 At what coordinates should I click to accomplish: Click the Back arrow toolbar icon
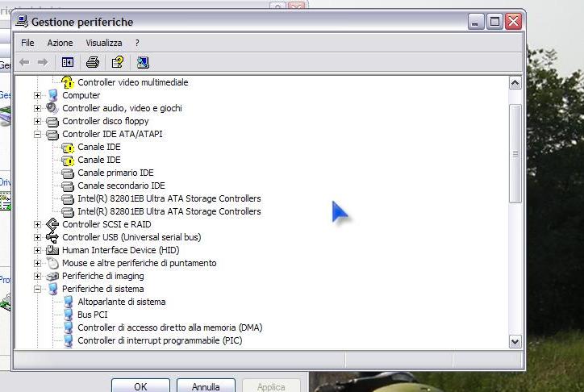tap(24, 62)
